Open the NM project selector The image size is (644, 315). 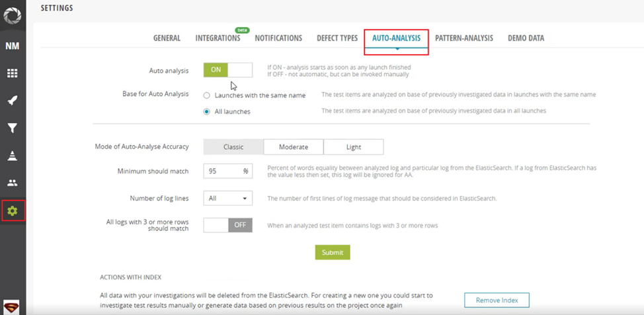point(13,46)
